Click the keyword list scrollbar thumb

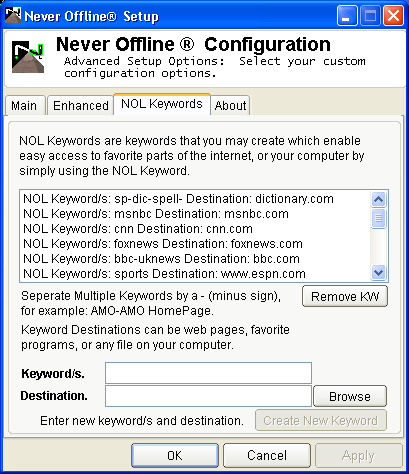coord(378,218)
